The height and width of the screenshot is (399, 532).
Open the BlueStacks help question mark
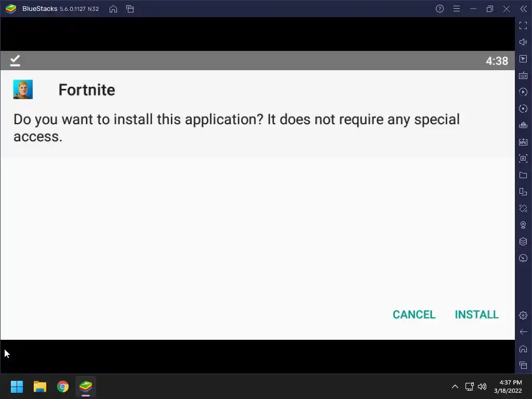click(x=440, y=9)
